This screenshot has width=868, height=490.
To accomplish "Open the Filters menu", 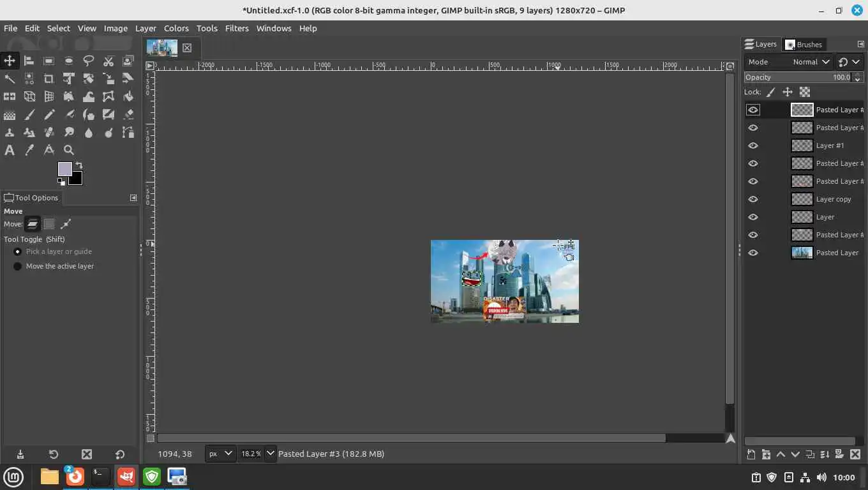I will (237, 28).
